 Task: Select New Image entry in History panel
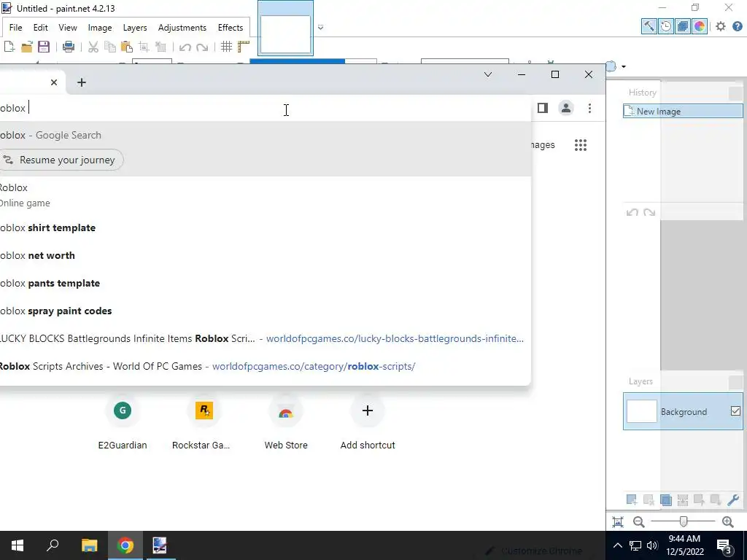[683, 112]
